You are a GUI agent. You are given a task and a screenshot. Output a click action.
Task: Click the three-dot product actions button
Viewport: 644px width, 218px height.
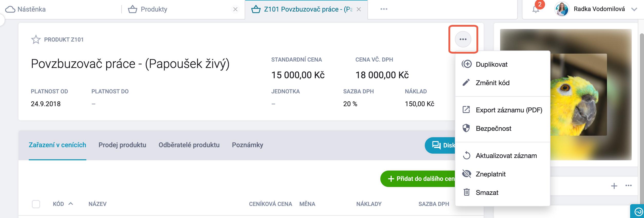(x=463, y=39)
